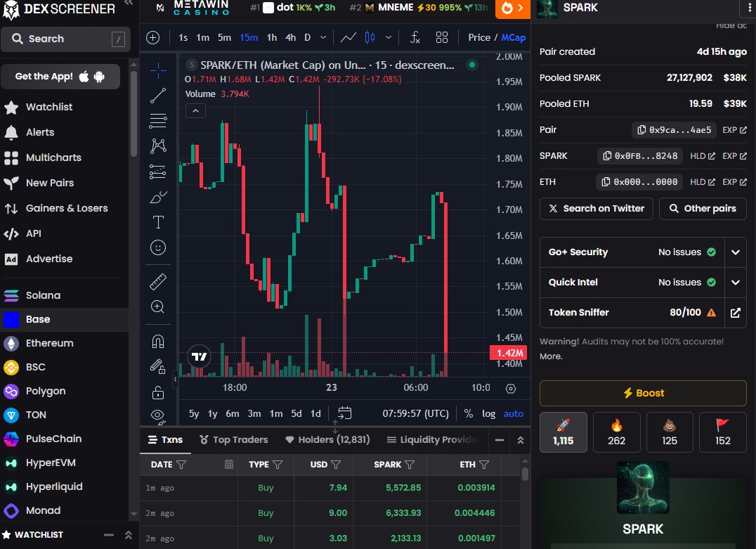Collapse the chart legend chevron

coord(196,111)
